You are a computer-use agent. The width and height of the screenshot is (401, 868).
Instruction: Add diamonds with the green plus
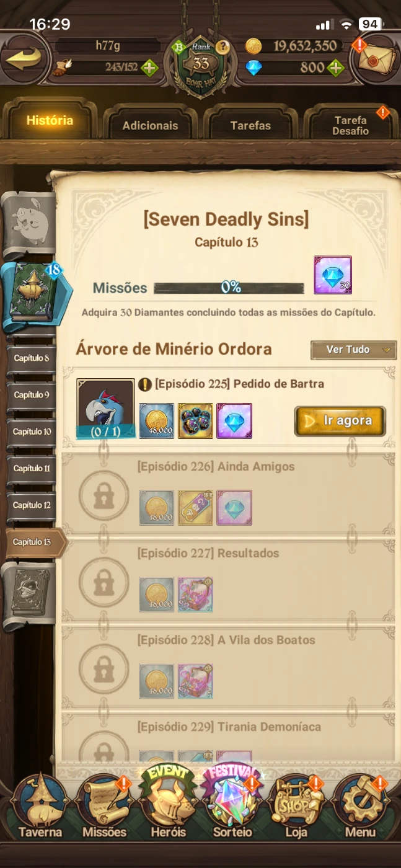point(335,67)
